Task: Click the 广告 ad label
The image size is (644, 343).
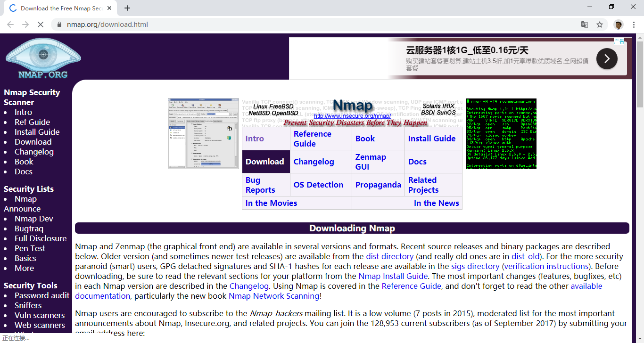Action: tap(619, 41)
